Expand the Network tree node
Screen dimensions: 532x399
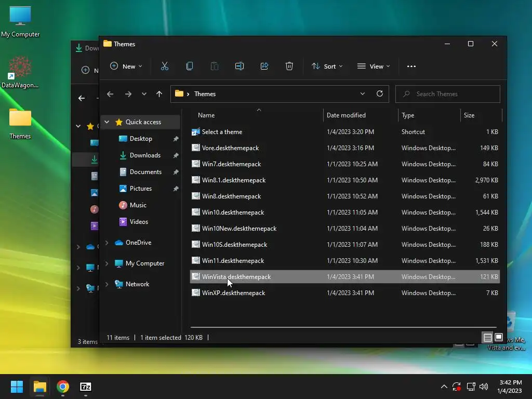107,284
